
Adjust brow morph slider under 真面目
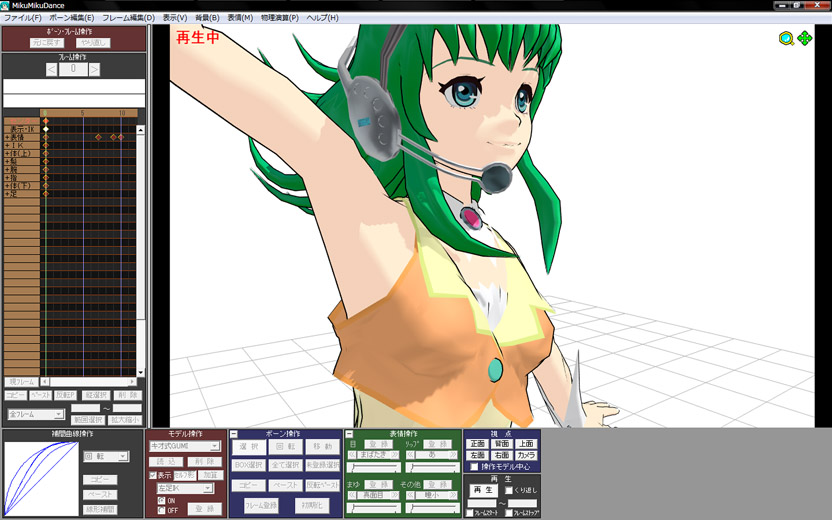point(374,508)
